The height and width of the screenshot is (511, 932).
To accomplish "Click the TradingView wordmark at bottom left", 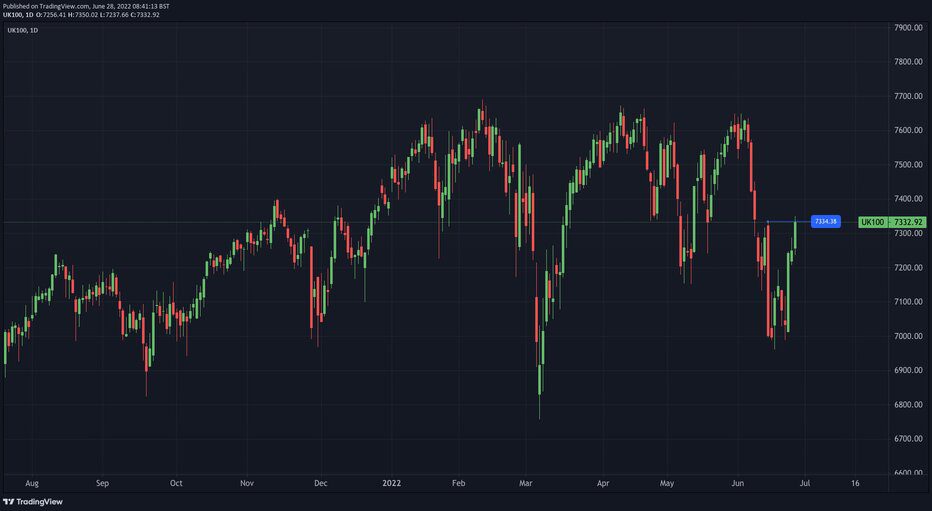I will tap(39, 502).
